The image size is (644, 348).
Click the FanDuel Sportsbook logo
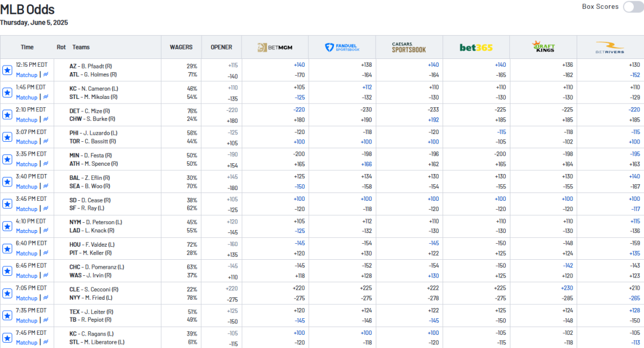[342, 48]
